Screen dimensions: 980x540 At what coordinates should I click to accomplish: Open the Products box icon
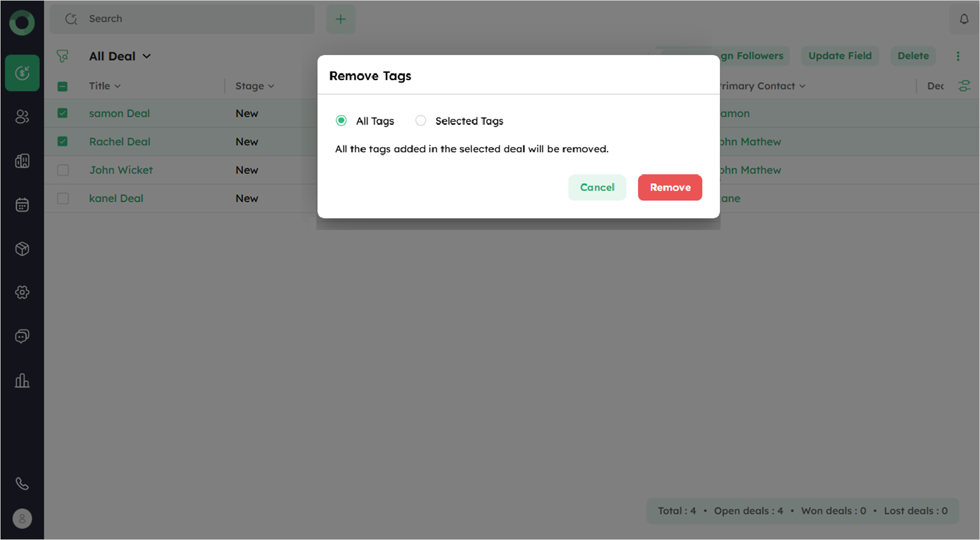23,249
